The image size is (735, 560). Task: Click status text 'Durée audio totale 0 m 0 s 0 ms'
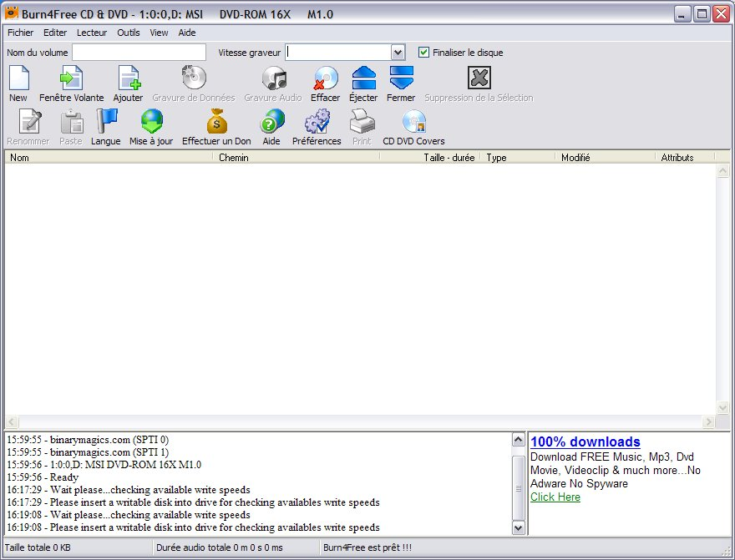[220, 547]
